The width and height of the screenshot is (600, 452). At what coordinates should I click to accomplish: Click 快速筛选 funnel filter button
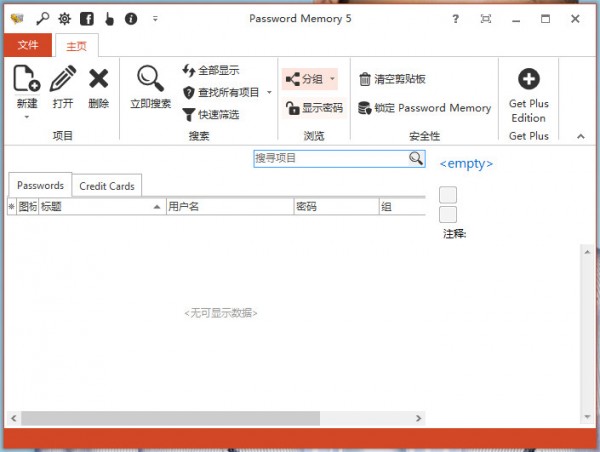(x=211, y=114)
